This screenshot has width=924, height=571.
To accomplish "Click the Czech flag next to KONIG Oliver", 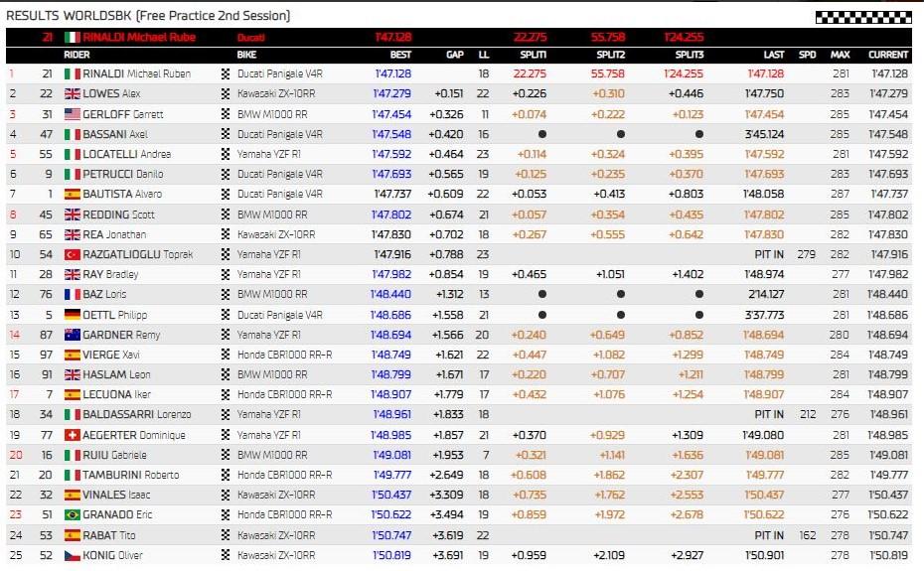I will 72,555.
